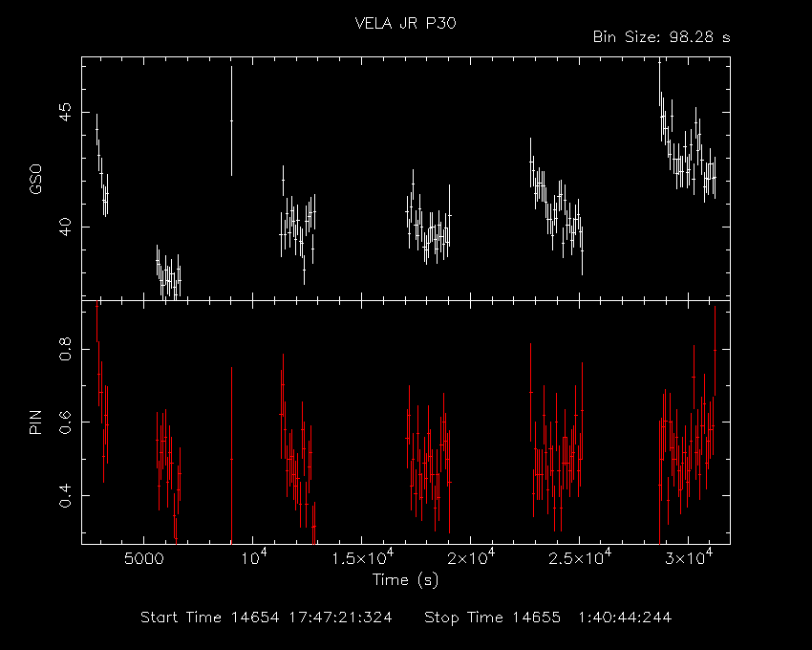Click the time axis tick label "5000"
The width and height of the screenshot is (812, 650).
[143, 559]
